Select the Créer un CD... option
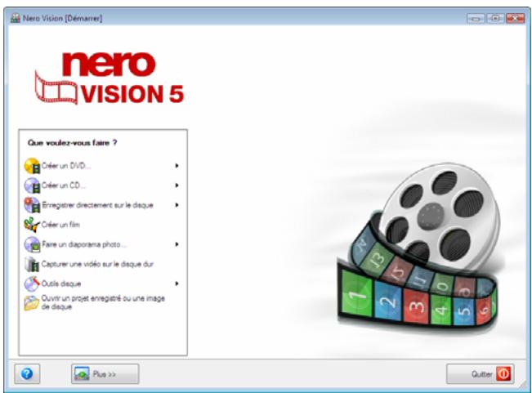This screenshot has width=532, height=393. click(64, 185)
